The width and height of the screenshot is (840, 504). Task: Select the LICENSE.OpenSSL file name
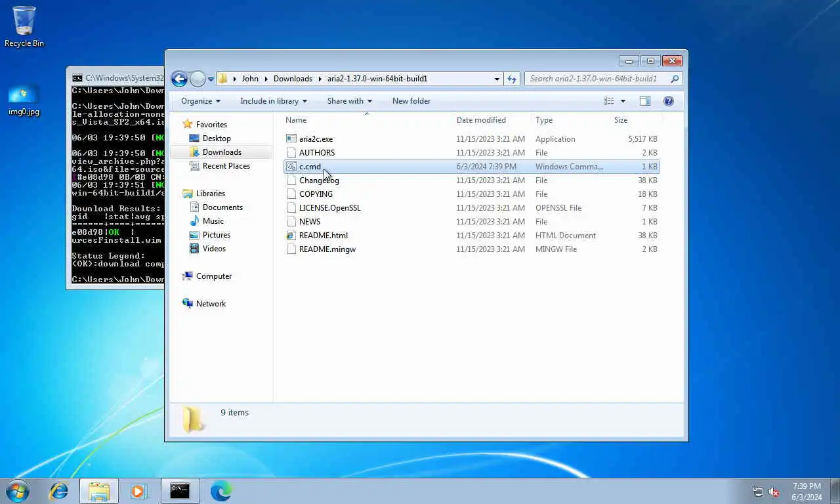coord(329,208)
